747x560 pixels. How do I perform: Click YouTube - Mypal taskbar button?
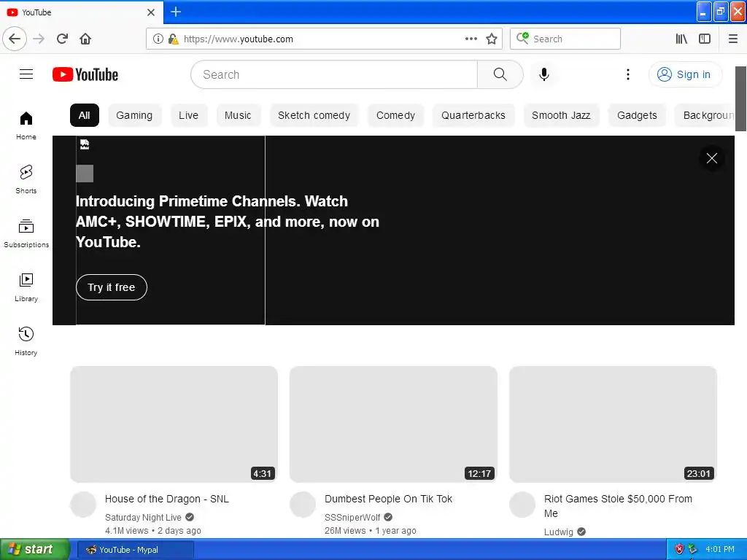coord(136,550)
